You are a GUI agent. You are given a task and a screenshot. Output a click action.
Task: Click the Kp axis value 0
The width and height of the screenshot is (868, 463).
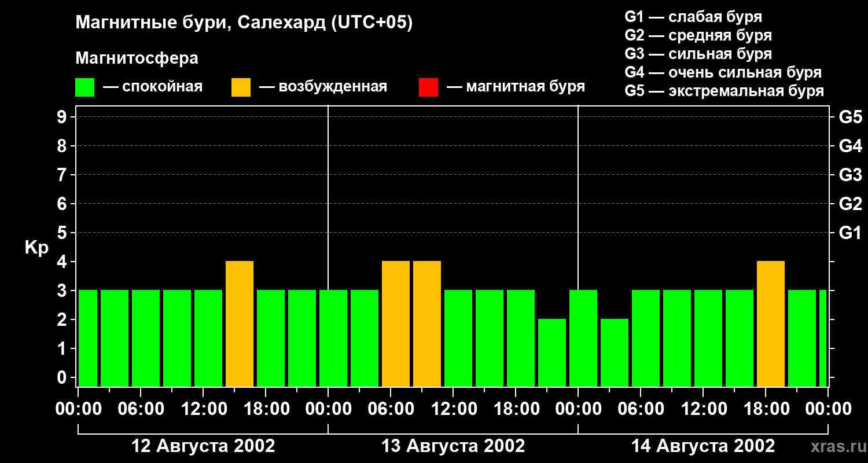pos(63,377)
